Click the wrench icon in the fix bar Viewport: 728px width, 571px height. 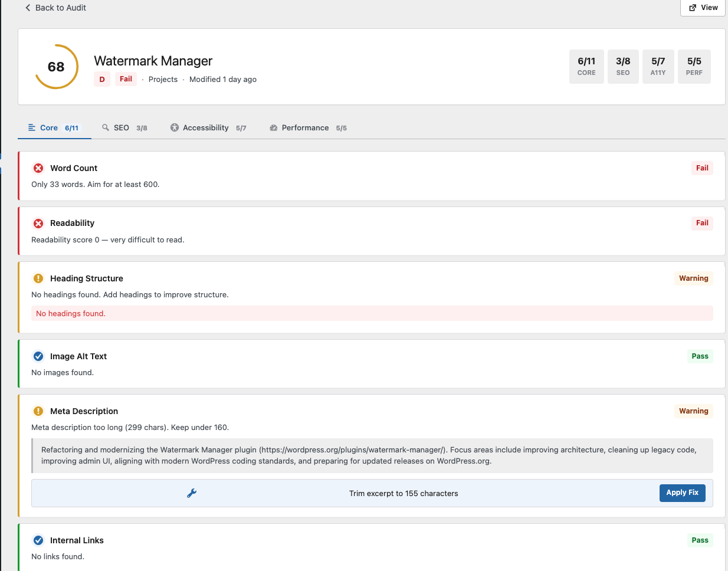click(x=192, y=493)
